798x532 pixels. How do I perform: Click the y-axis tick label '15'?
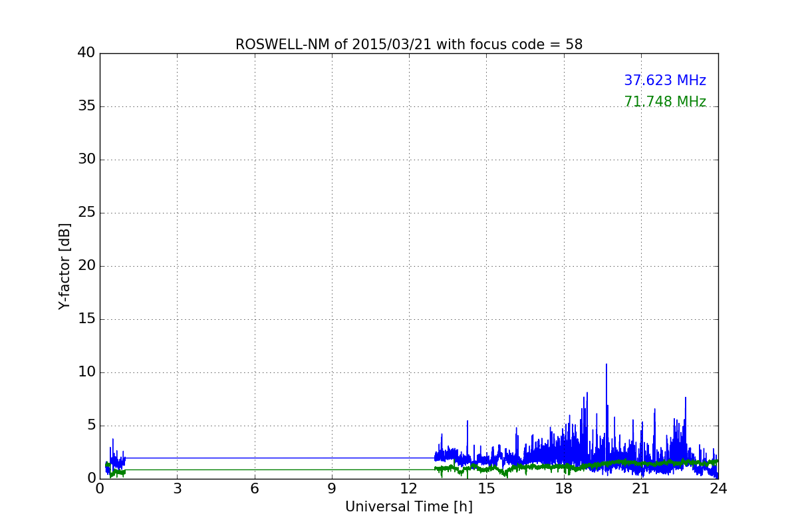[x=86, y=319]
